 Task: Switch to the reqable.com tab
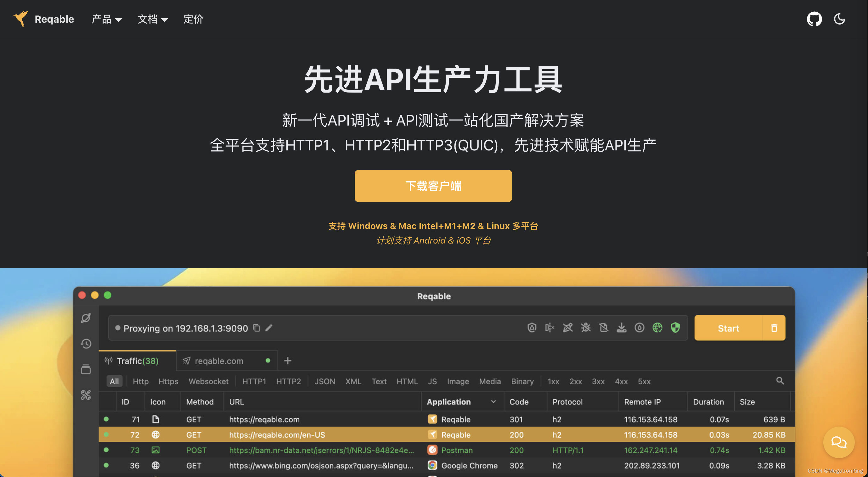(226, 361)
